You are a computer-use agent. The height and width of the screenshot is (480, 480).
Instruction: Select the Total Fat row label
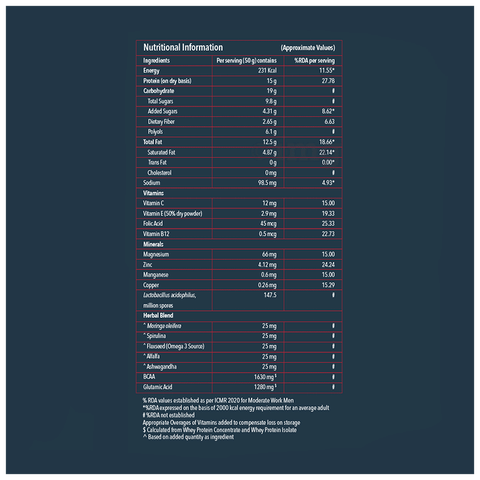tap(153, 142)
